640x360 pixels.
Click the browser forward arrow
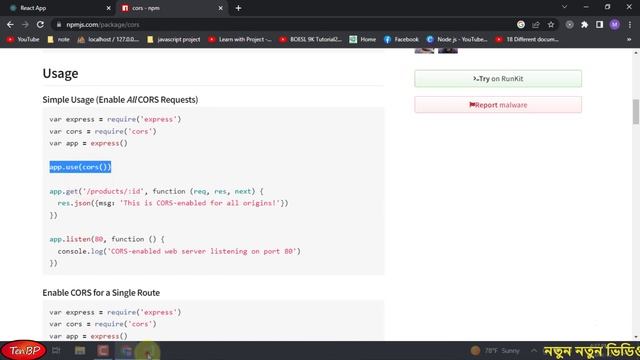point(25,25)
